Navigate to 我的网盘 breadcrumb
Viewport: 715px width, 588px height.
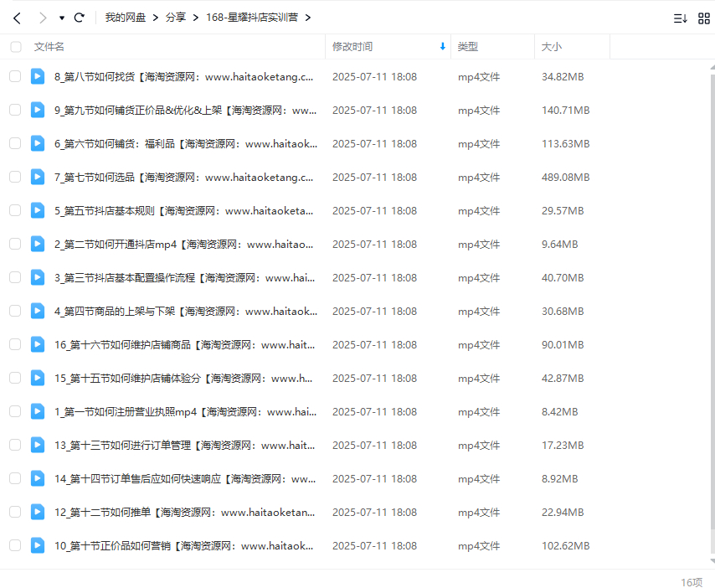125,18
